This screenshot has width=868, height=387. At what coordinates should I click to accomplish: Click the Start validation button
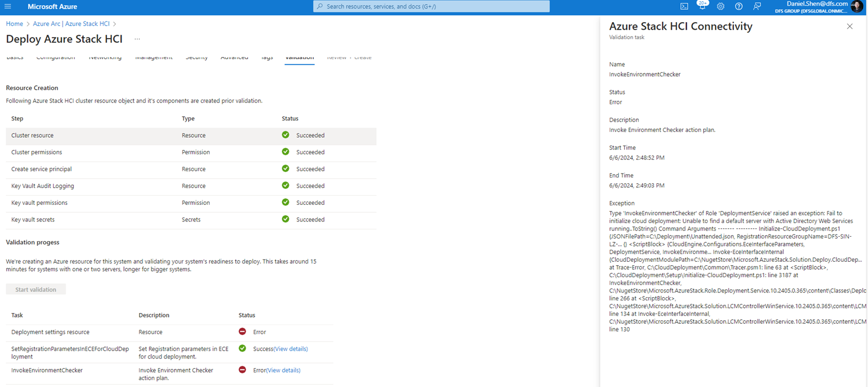pyautogui.click(x=36, y=290)
